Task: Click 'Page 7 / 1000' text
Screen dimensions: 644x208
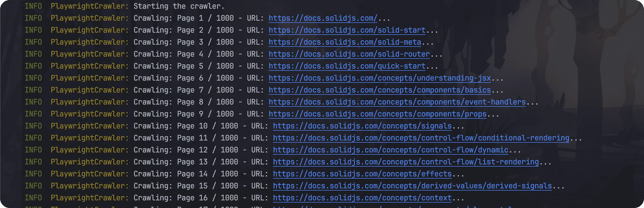Action: [x=205, y=90]
